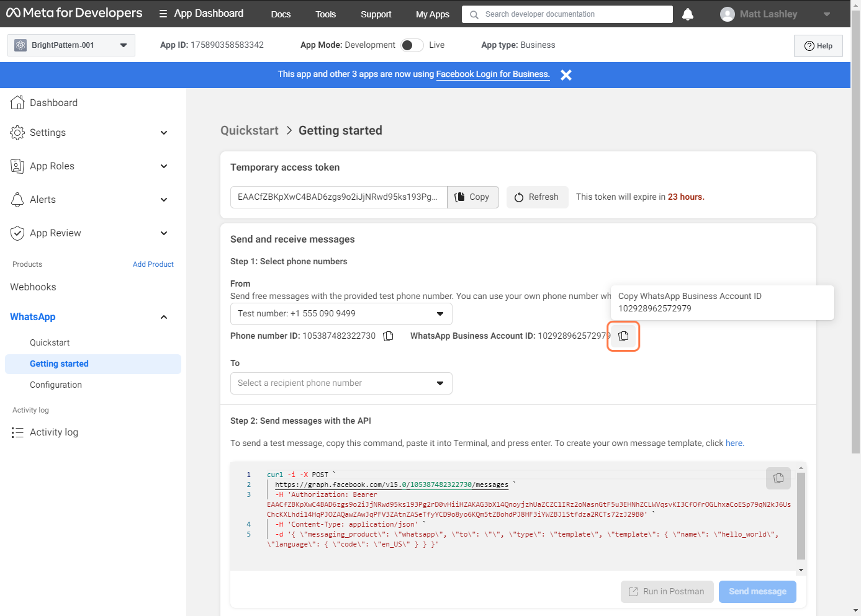The image size is (861, 616).
Task: Click the Add Product link
Action: coord(153,264)
